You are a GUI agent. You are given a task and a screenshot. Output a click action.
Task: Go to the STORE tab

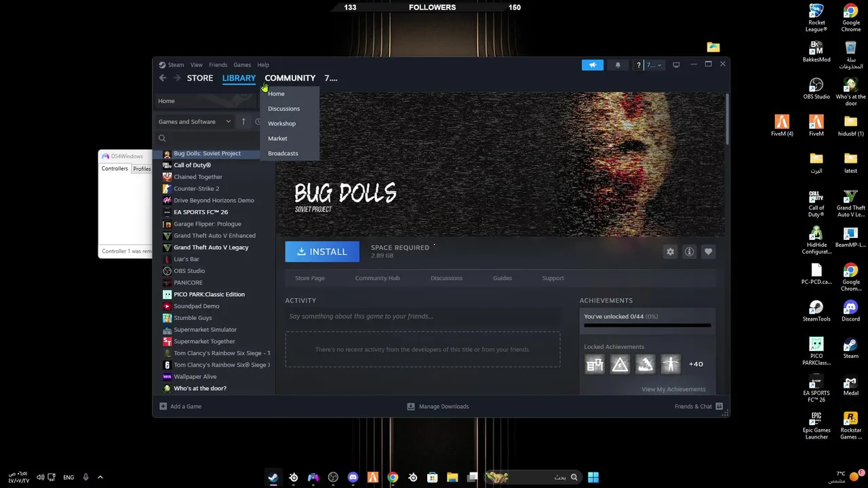200,78
